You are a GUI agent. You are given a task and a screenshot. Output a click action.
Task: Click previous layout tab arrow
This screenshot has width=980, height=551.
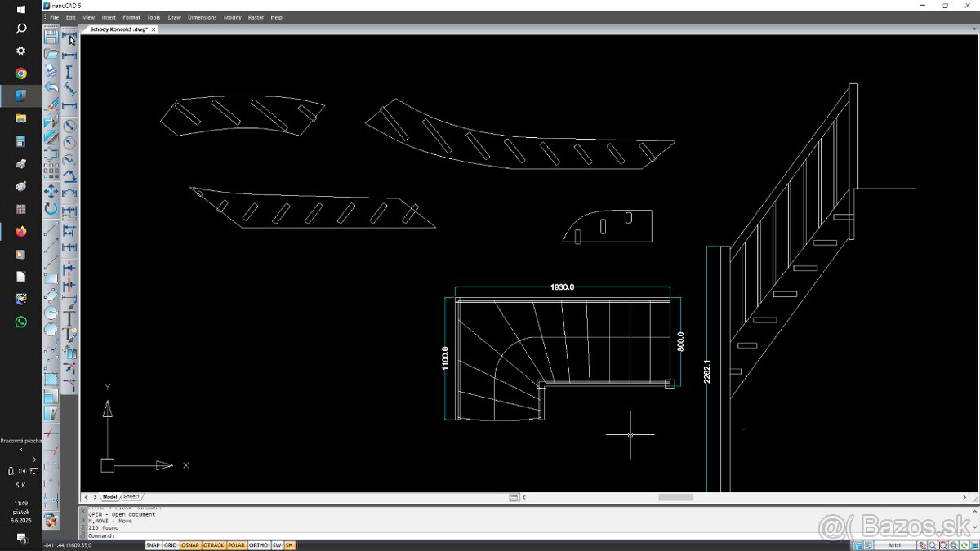click(x=87, y=496)
